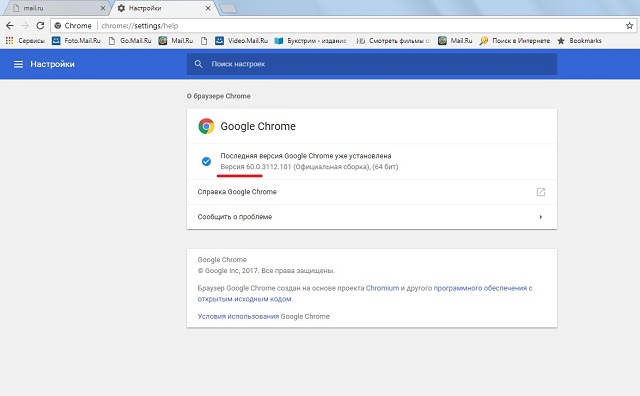Image resolution: width=640 pixels, height=396 pixels.
Task: Click the forward navigation arrow
Action: pos(25,25)
